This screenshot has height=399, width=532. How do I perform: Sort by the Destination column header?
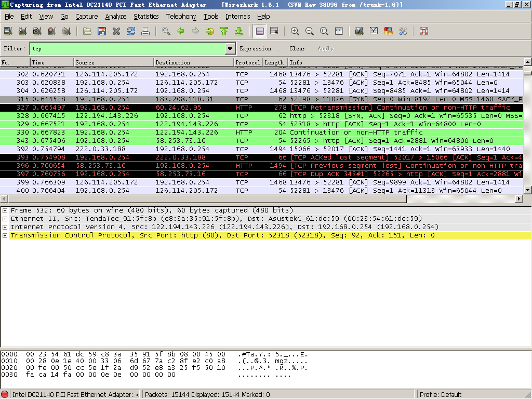pyautogui.click(x=194, y=62)
